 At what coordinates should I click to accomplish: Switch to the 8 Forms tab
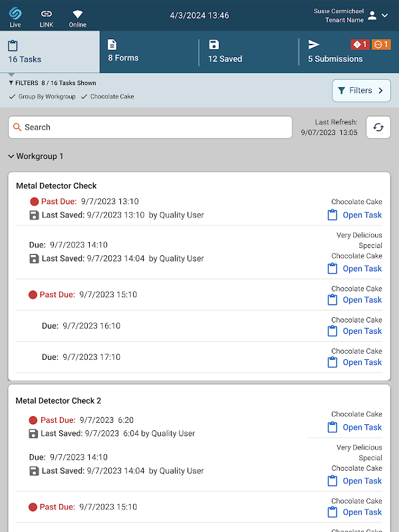(x=149, y=52)
